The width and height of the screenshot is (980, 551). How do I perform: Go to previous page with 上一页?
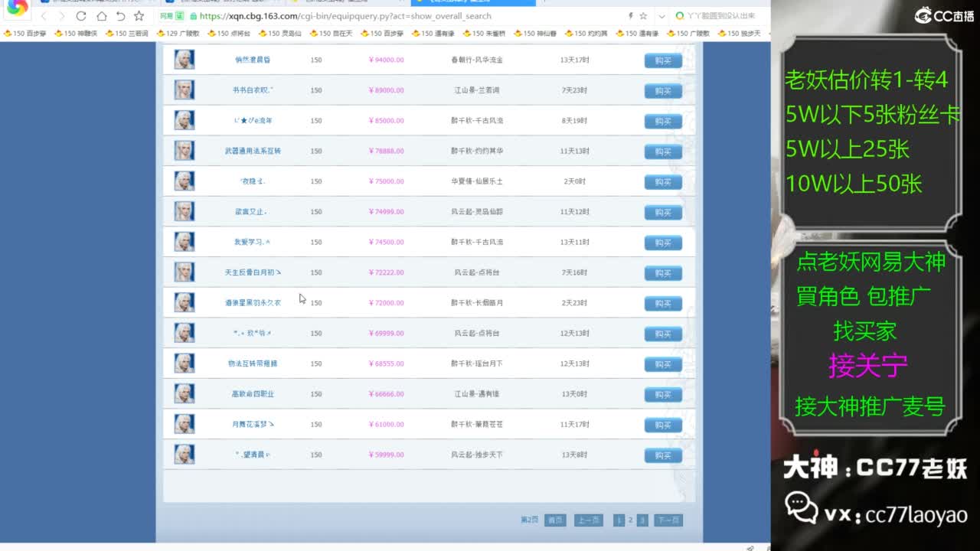pos(588,520)
